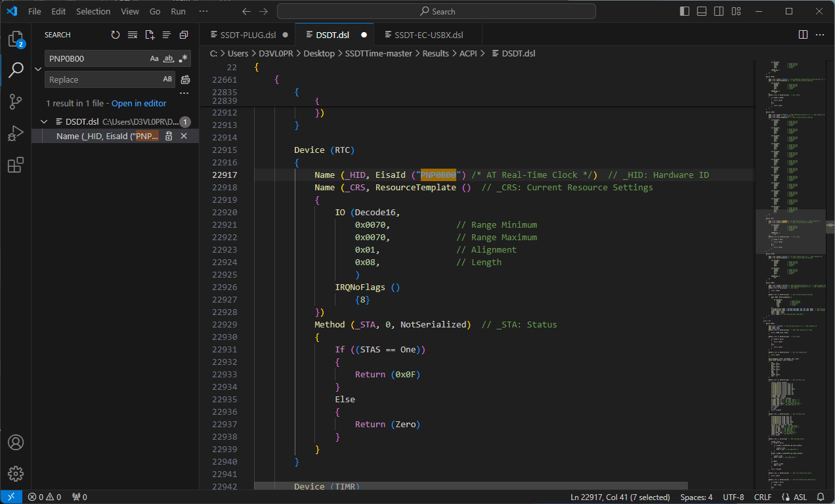835x504 pixels.
Task: Toggle search details three-dot expander
Action: pos(184,93)
